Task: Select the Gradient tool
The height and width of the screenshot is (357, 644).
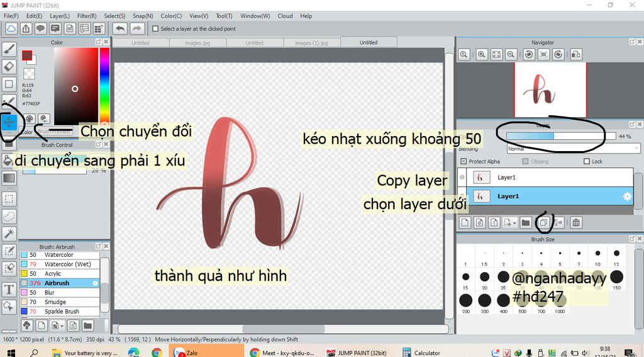Action: click(x=9, y=178)
